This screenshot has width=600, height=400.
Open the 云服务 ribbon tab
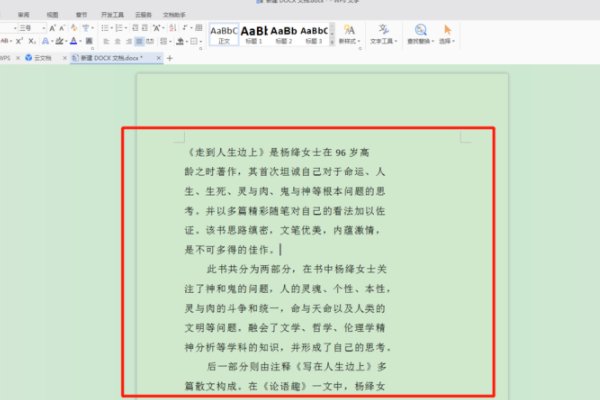[143, 15]
